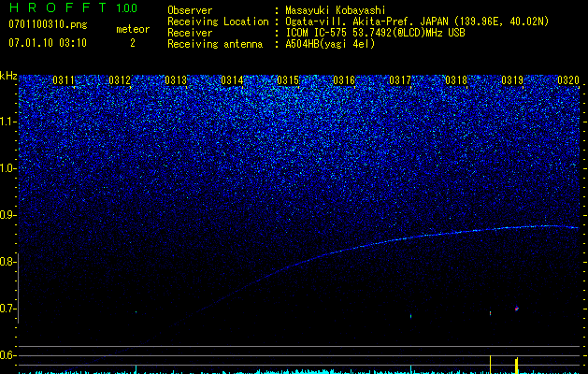The width and height of the screenshot is (588, 374).
Task: Click the 1.0 frequency axis label
Action: tap(8, 168)
